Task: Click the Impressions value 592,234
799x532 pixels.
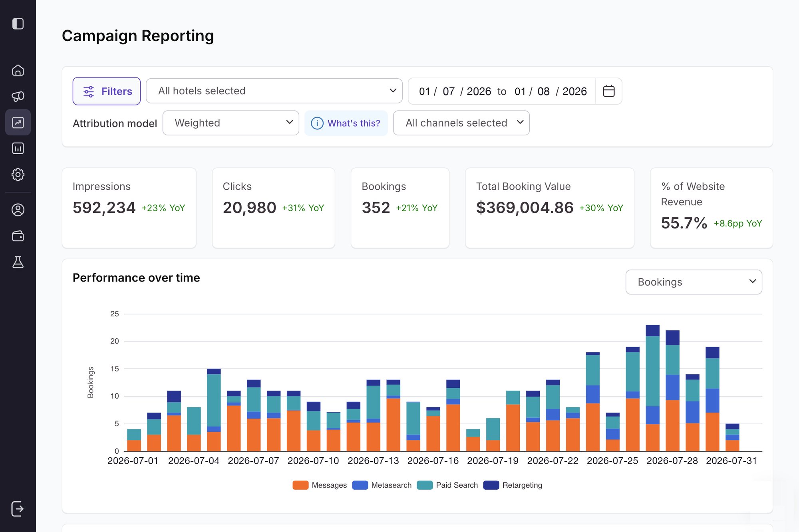Action: point(104,208)
